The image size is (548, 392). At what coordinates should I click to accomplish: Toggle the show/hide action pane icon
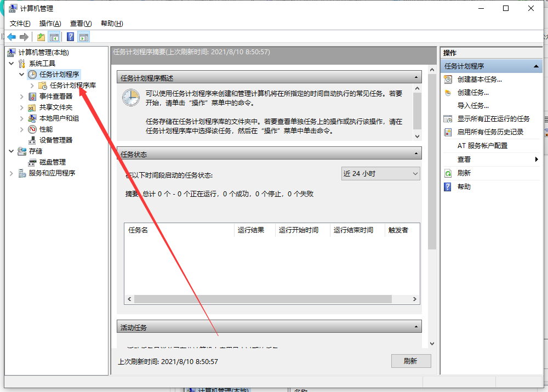coord(84,37)
